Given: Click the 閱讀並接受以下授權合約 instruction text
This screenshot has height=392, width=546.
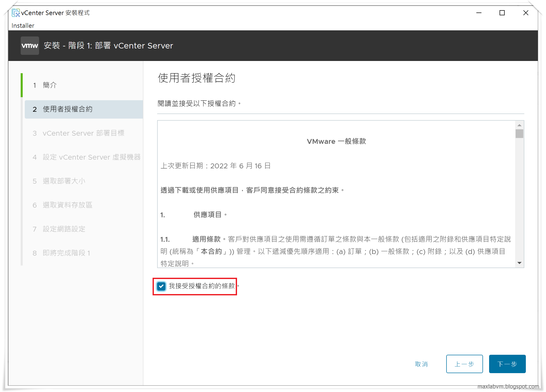Looking at the screenshot, I should click(x=199, y=104).
